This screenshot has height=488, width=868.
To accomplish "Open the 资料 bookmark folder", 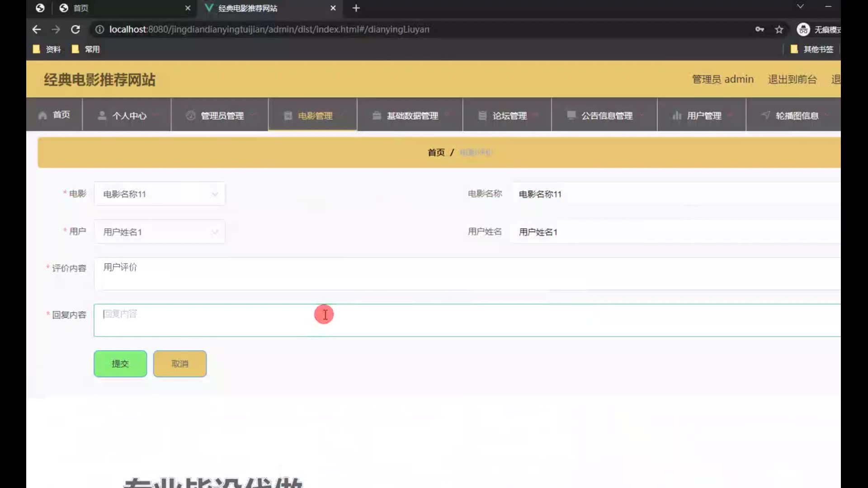I will point(47,49).
